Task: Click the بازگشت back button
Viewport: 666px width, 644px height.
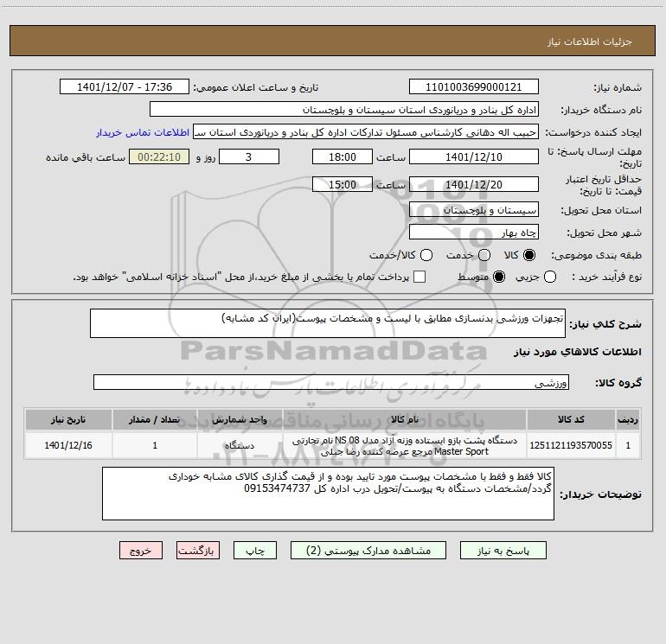Action: tap(198, 551)
